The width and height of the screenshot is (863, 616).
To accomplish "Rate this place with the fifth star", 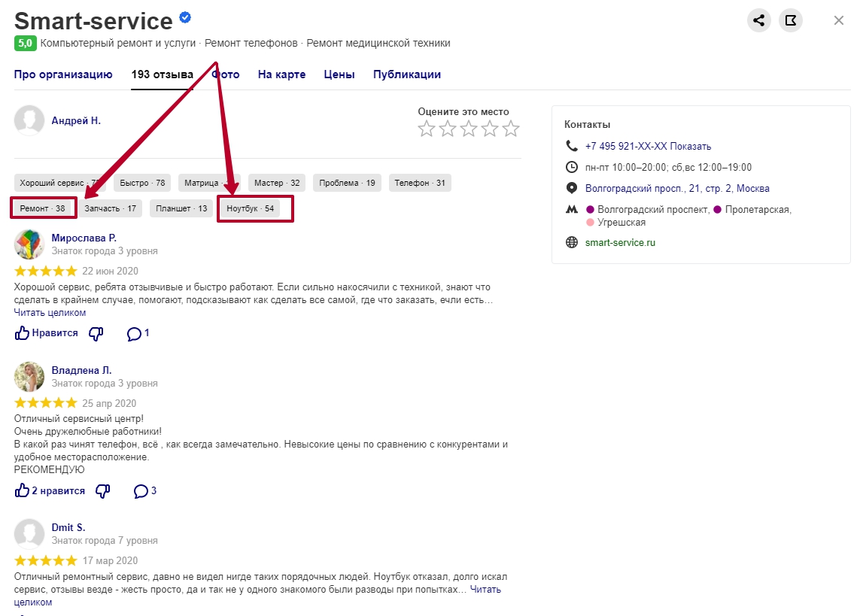I will point(511,129).
